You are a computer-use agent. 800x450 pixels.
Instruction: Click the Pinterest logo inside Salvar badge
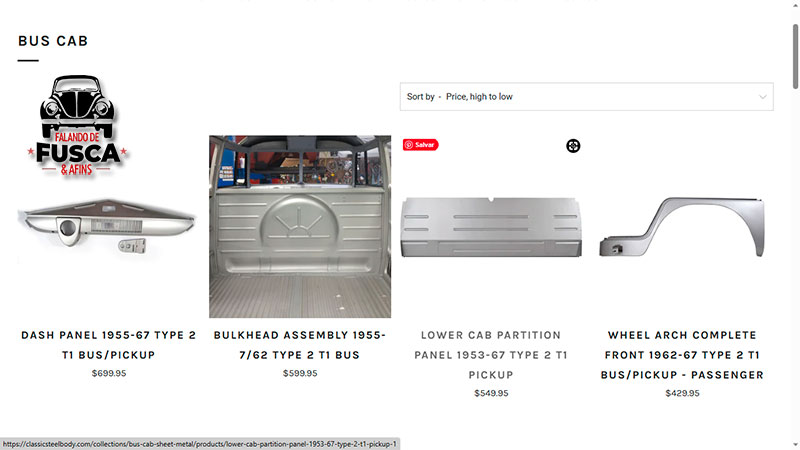408,145
